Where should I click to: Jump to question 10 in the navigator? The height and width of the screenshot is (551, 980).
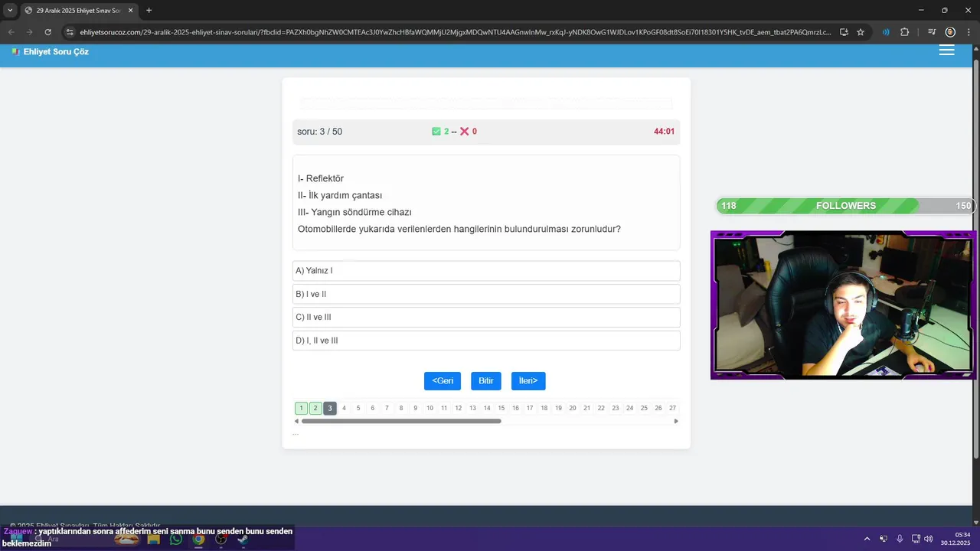click(430, 409)
